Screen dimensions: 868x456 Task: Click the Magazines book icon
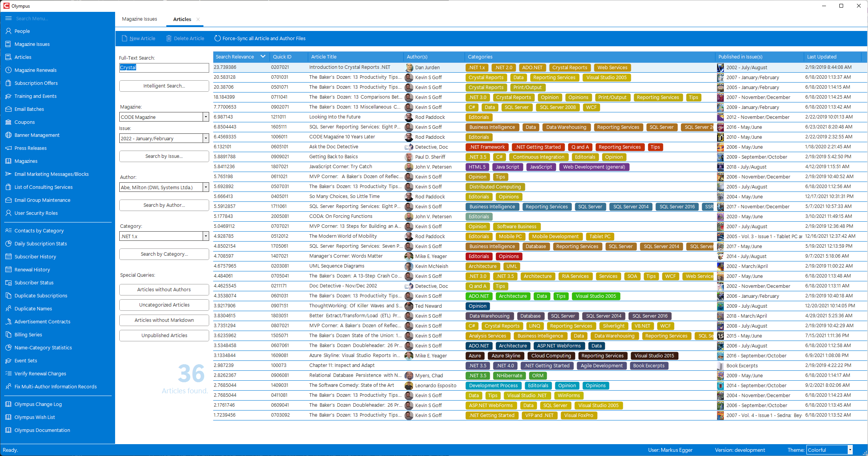pos(8,161)
